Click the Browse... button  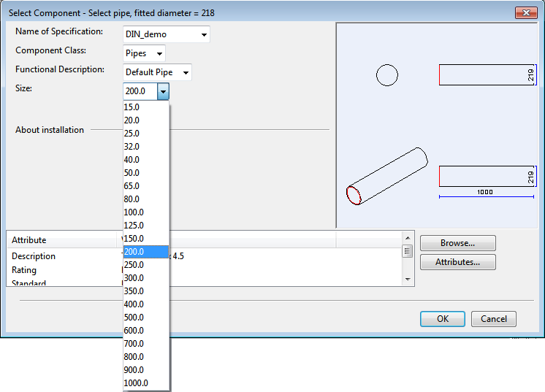[457, 243]
